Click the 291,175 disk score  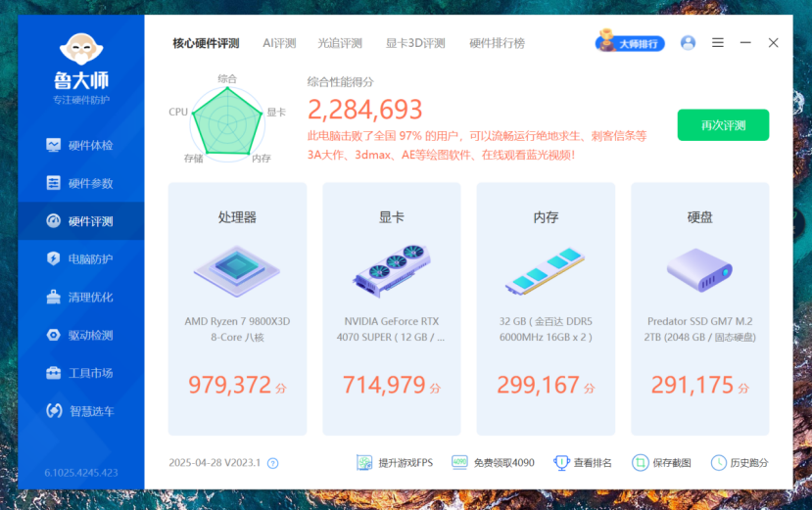(x=692, y=385)
